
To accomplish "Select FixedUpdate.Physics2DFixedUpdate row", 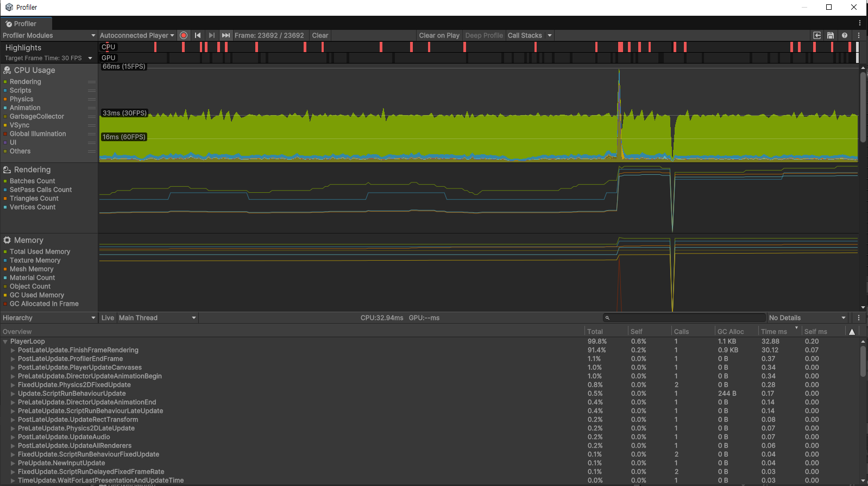I will point(431,385).
